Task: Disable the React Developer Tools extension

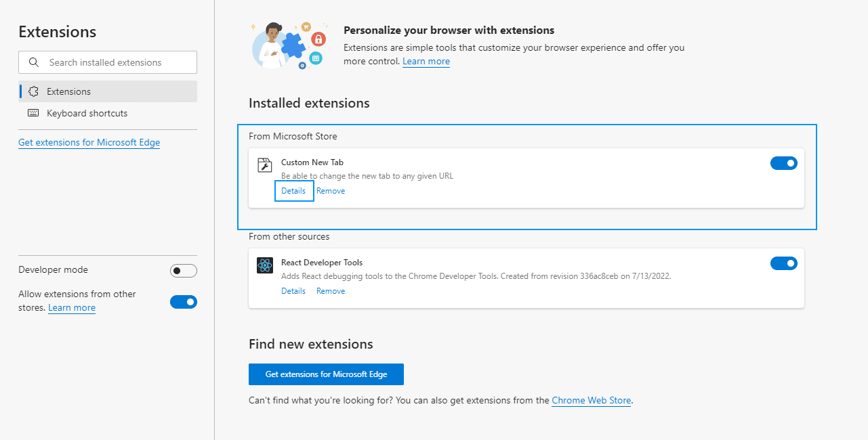Action: (783, 263)
